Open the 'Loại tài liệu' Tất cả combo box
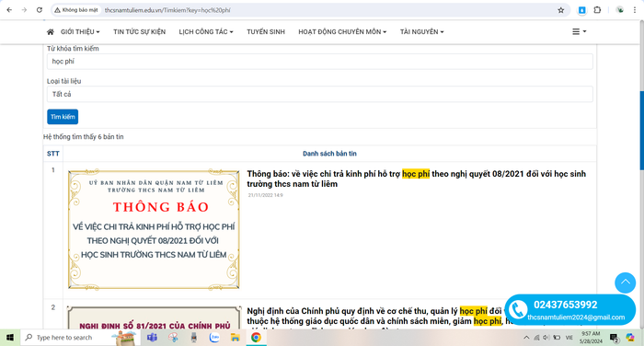Image resolution: width=644 pixels, height=346 pixels. click(319, 94)
